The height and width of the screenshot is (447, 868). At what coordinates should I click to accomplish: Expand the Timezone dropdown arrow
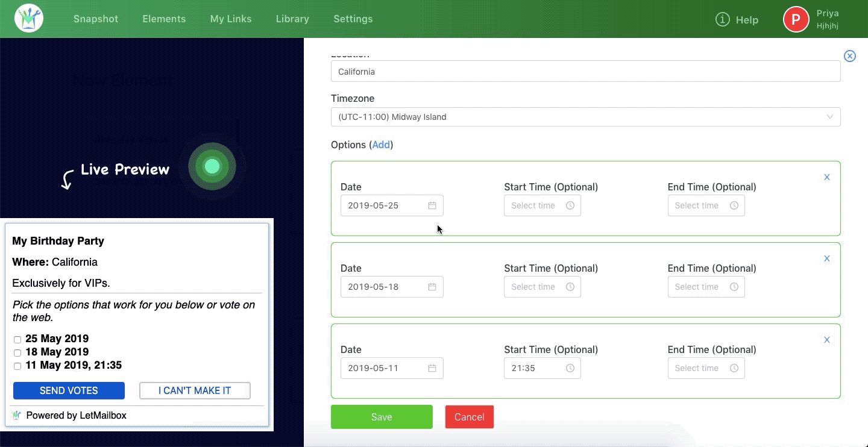(830, 117)
